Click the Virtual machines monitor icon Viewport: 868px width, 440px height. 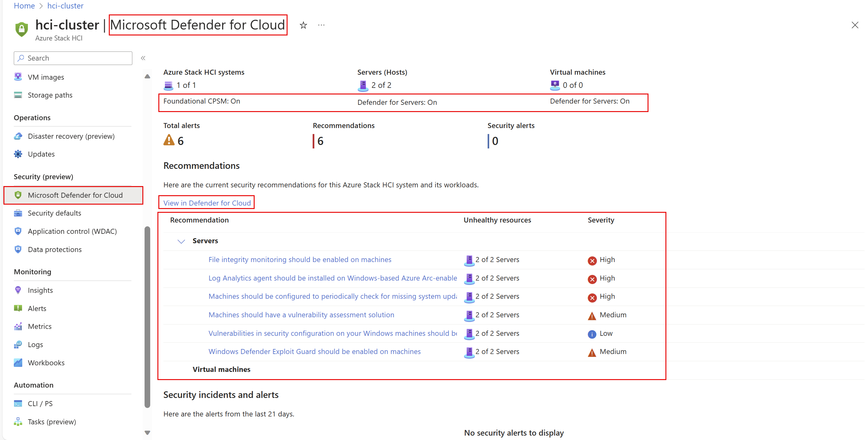pos(555,85)
